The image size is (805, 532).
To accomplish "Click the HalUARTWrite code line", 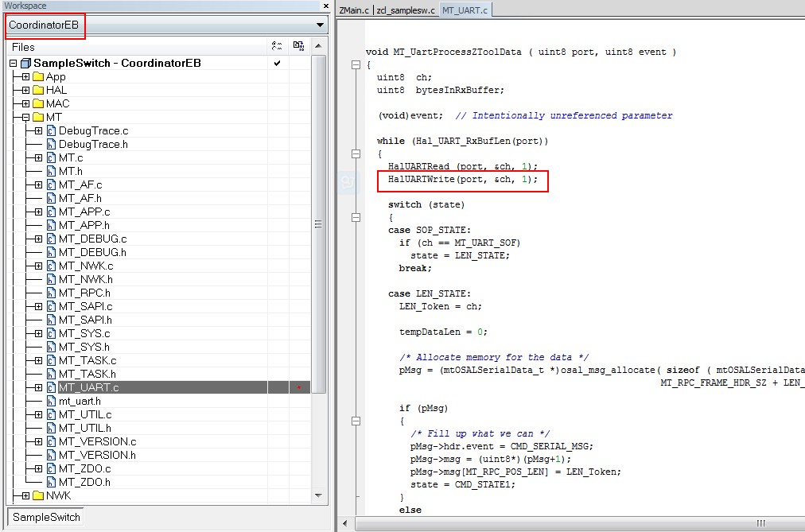I will [x=463, y=179].
